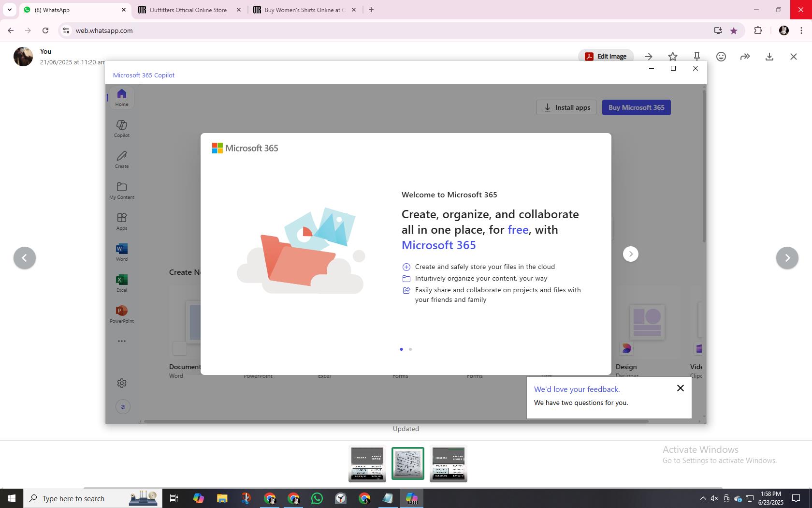812x508 pixels.
Task: Click the Adobe Edit Image button
Action: tap(606, 57)
